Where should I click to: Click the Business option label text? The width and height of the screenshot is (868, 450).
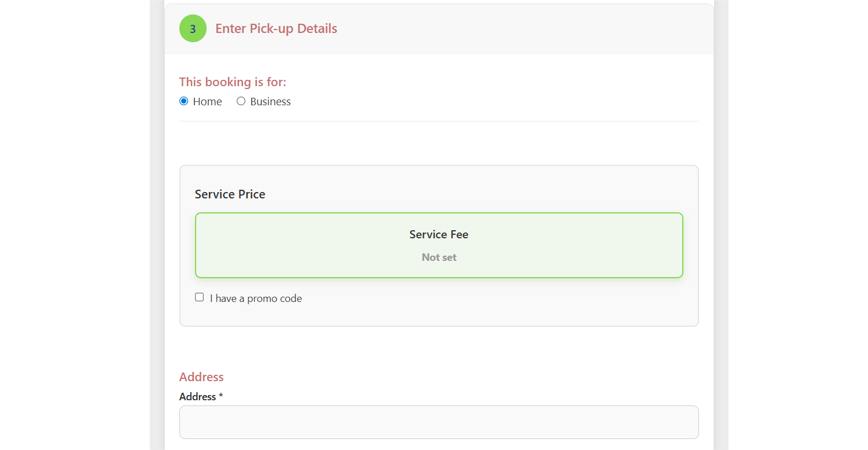(x=270, y=102)
